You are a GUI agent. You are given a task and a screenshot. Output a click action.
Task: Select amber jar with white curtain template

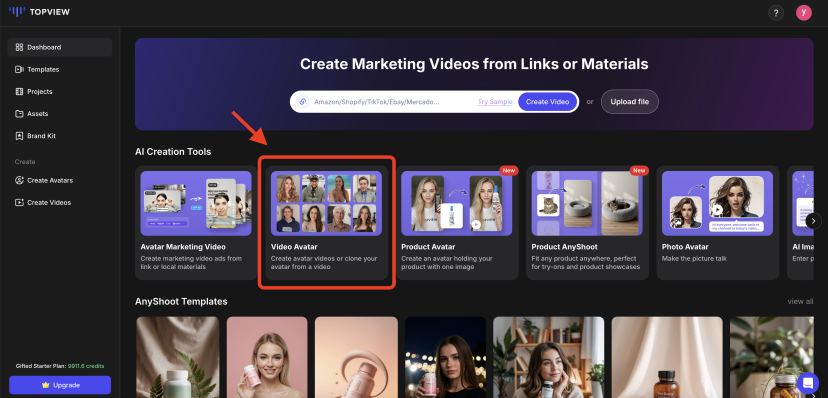point(667,357)
